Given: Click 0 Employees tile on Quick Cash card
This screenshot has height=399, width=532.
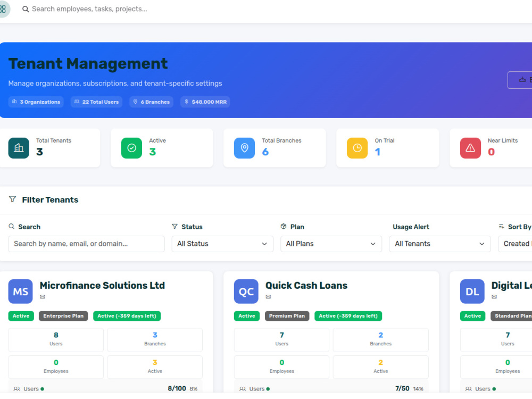Looking at the screenshot, I should coord(281,367).
